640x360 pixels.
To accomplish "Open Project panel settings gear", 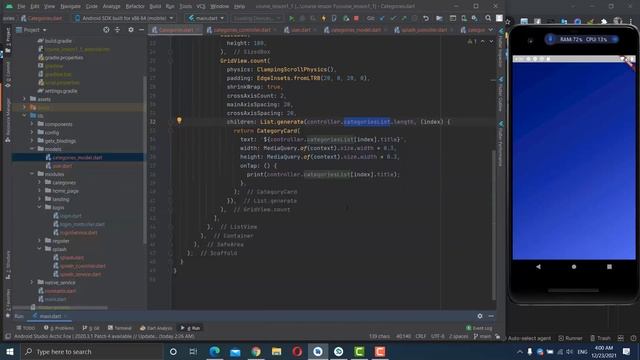I will click(131, 30).
